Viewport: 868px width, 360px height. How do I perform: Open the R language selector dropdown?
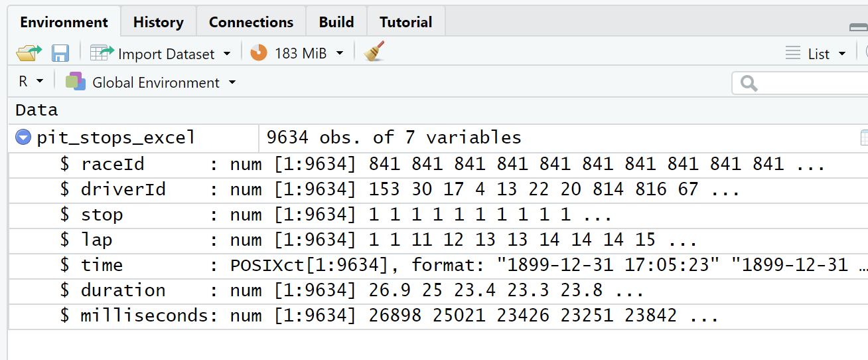click(40, 82)
